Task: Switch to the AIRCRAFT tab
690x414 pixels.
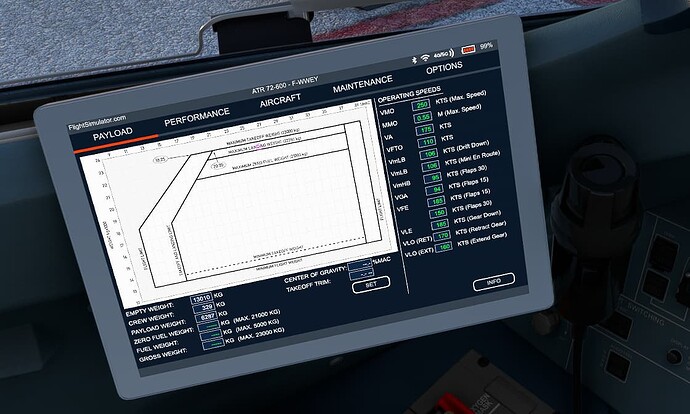Action: [280, 100]
